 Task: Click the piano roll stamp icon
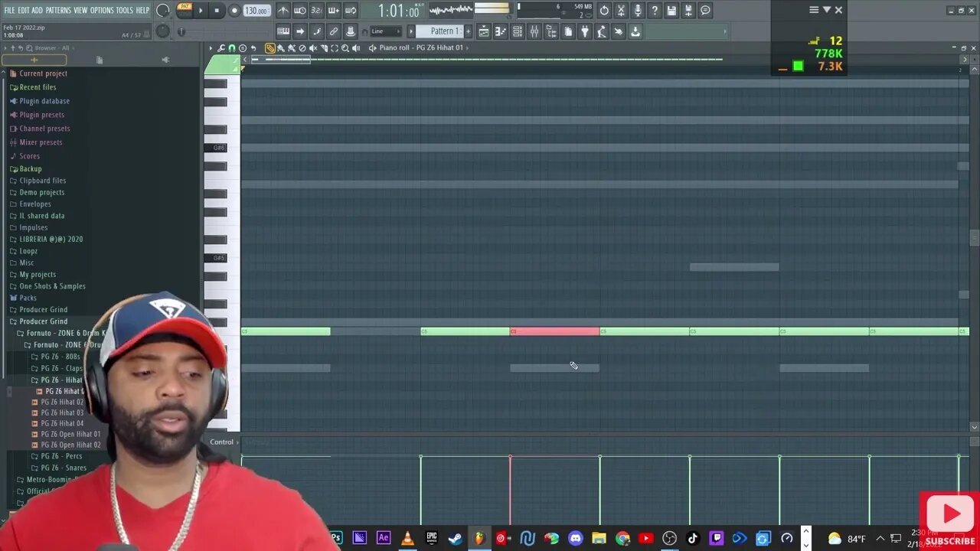click(x=243, y=47)
